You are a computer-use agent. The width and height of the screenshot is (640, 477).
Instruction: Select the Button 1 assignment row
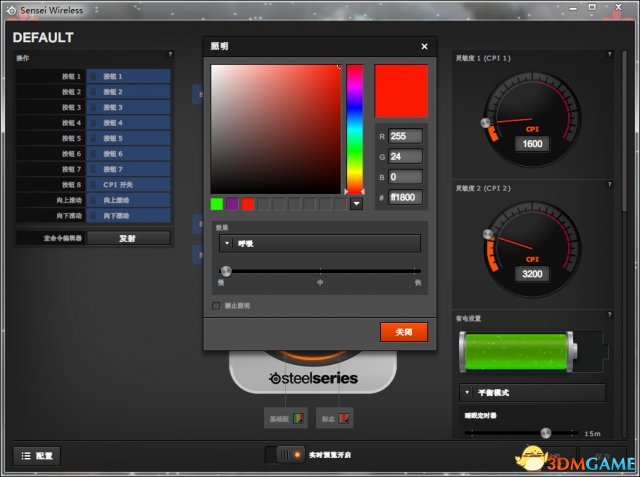click(128, 76)
